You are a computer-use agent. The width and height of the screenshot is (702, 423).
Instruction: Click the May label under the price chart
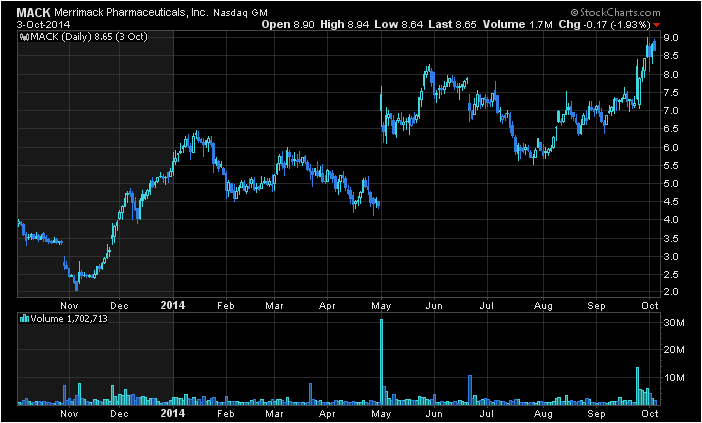[381, 306]
